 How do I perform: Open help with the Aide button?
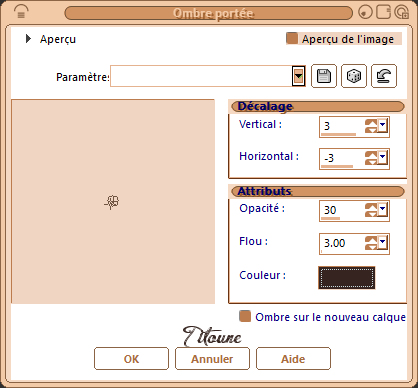click(x=293, y=359)
